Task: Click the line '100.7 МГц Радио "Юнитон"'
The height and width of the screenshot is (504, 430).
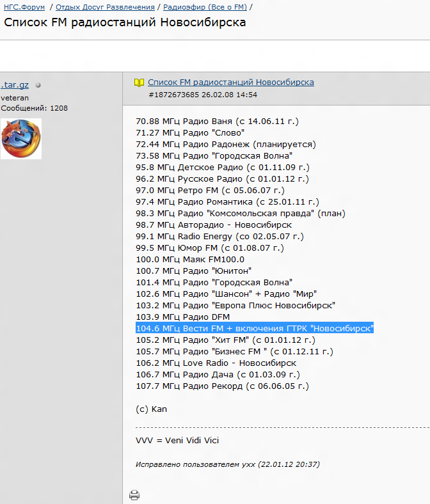Action: coord(194,271)
